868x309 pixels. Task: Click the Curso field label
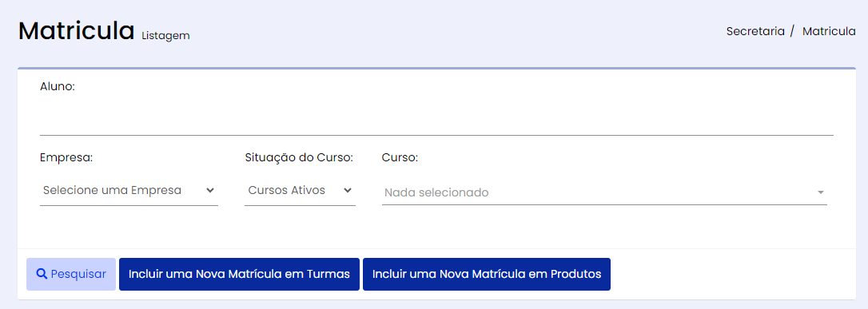click(x=400, y=157)
